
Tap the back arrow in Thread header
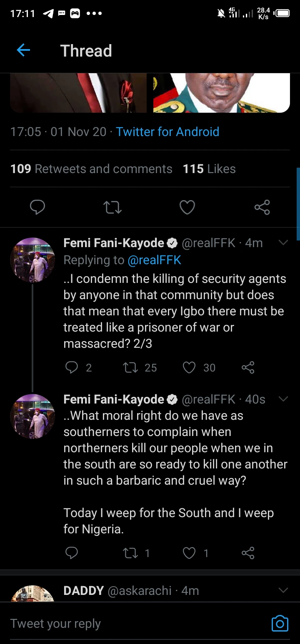(23, 51)
